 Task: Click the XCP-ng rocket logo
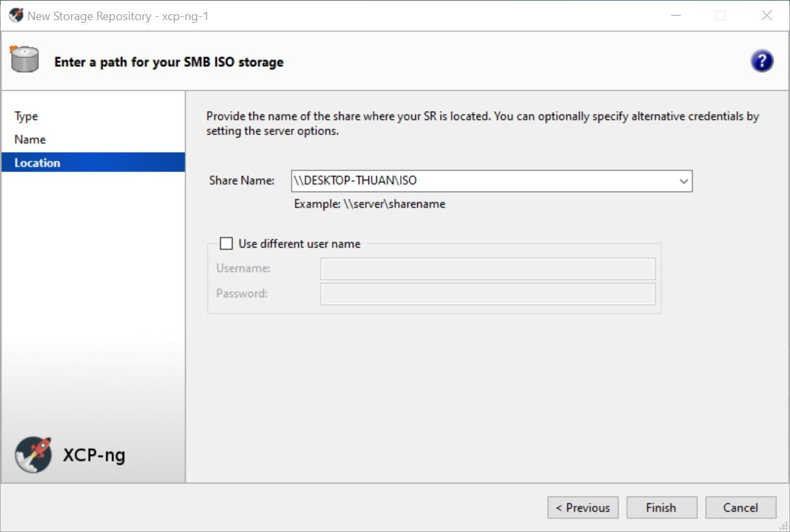point(33,454)
